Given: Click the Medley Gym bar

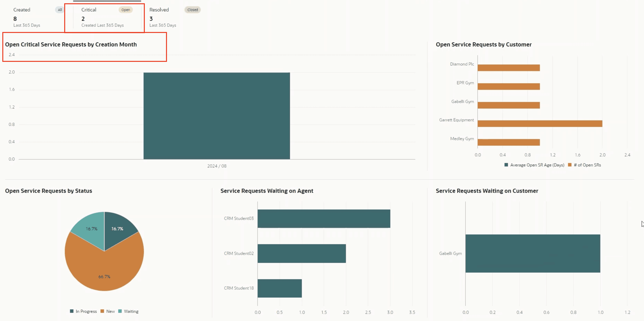Looking at the screenshot, I should pos(508,142).
